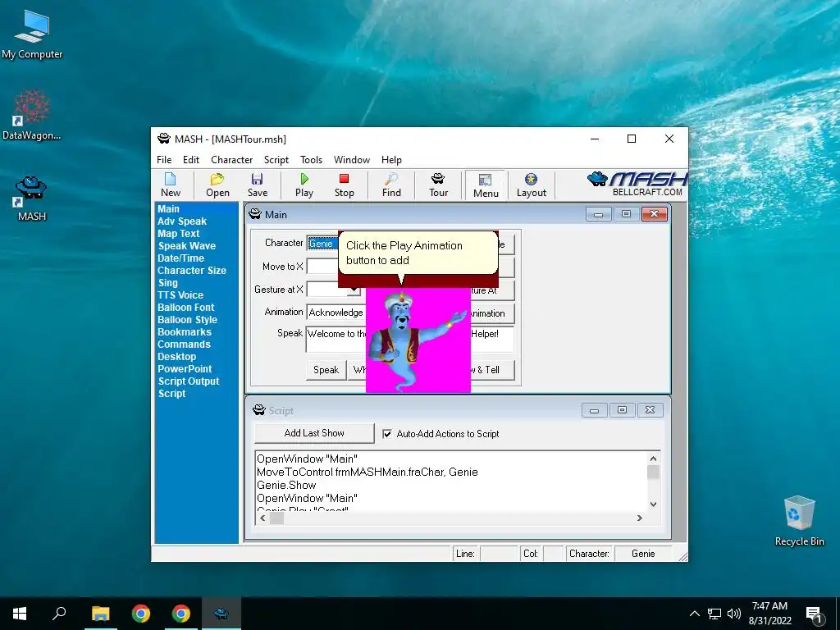Click the MASH icon in title bar
Screen dimensions: 840x630
(x=163, y=139)
